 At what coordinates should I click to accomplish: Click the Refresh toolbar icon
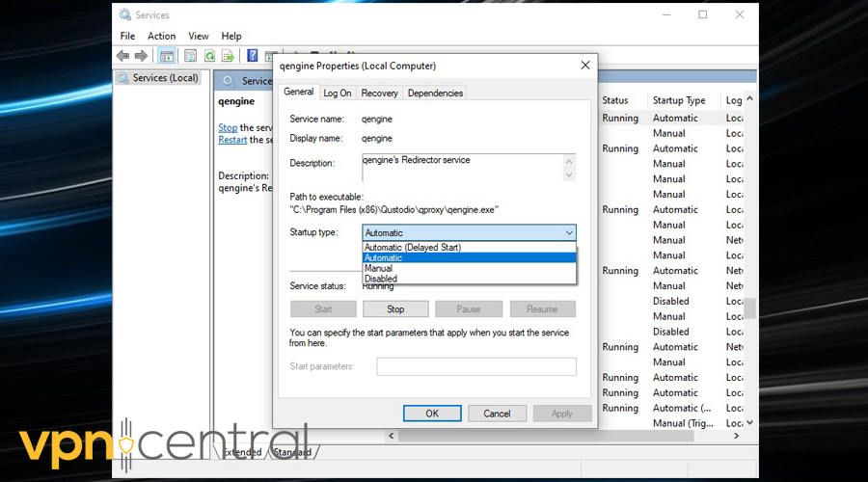(209, 56)
